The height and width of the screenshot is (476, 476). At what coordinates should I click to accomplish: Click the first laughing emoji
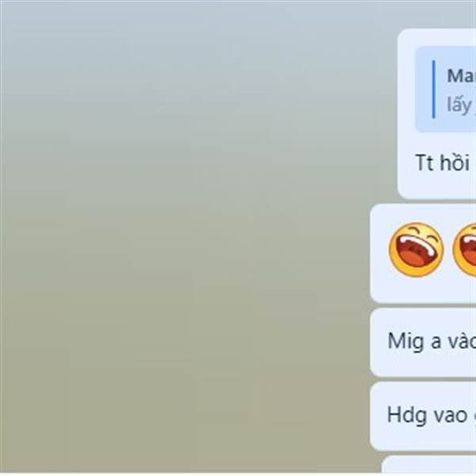tap(416, 250)
